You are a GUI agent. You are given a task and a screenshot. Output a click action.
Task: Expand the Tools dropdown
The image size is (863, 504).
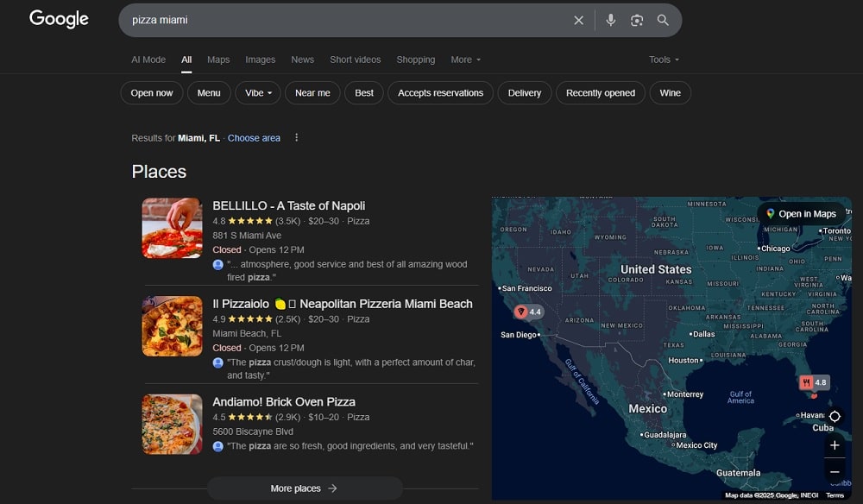tap(664, 60)
